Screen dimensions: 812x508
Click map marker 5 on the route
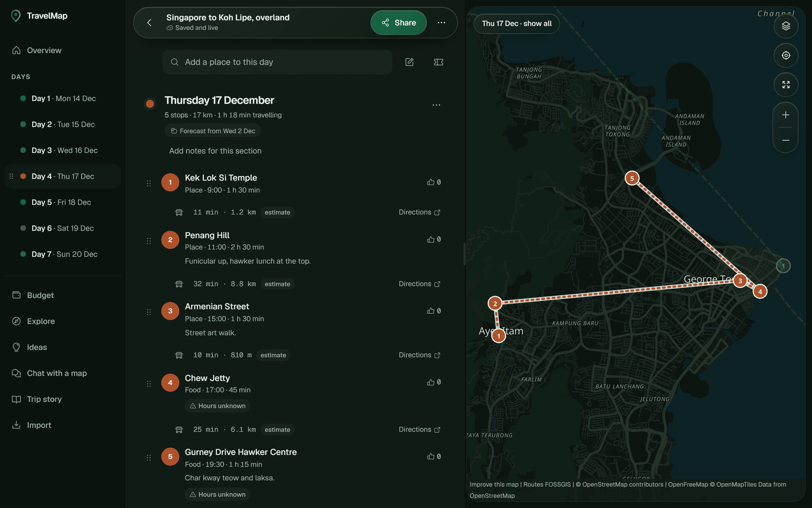point(632,178)
